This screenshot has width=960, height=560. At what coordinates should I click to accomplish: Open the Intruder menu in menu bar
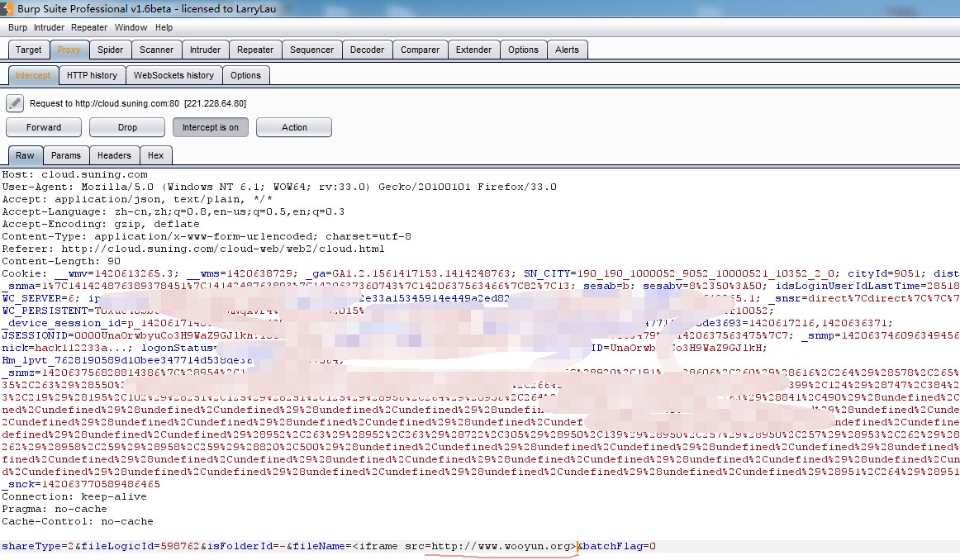click(x=49, y=27)
